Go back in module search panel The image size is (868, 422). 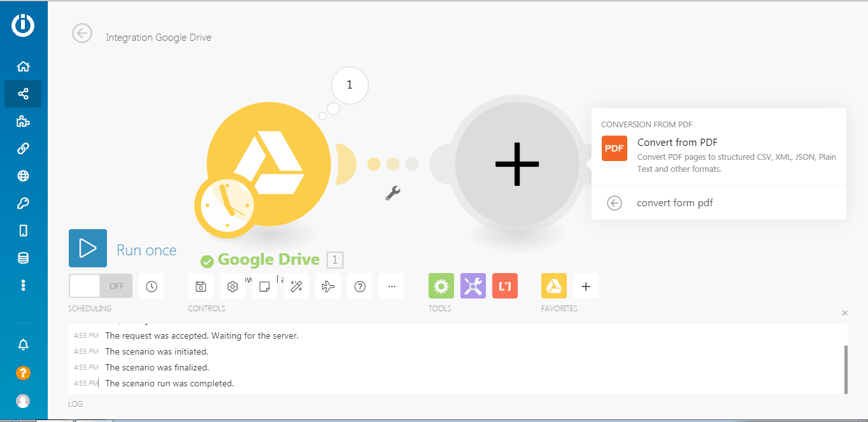coord(614,203)
